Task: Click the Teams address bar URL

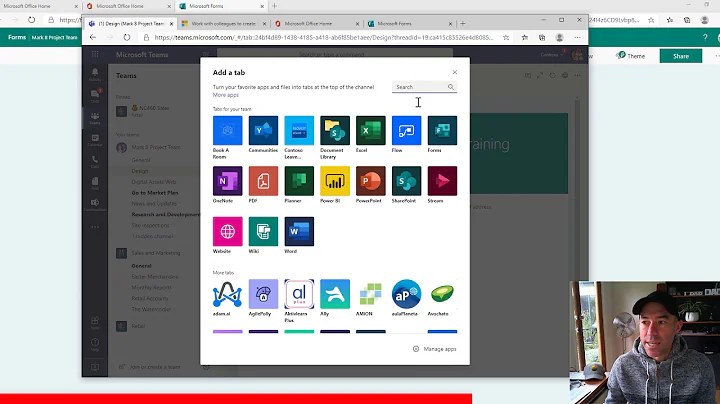Action: click(x=324, y=38)
